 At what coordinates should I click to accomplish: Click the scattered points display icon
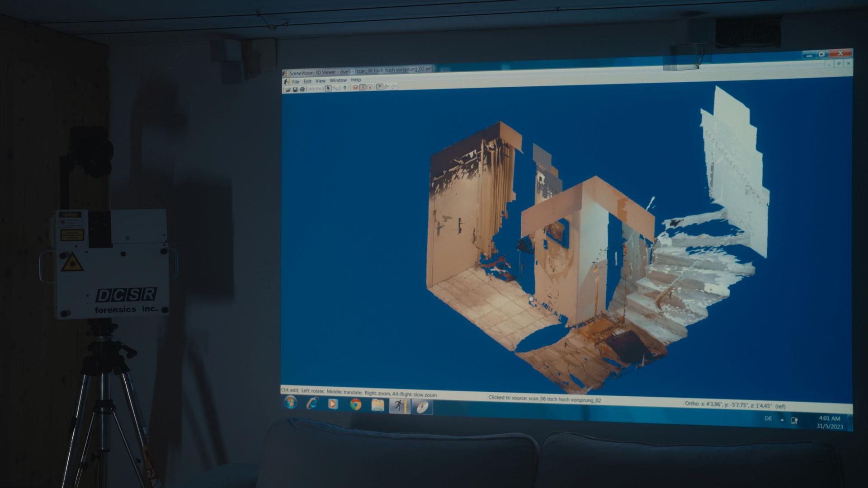pyautogui.click(x=394, y=86)
